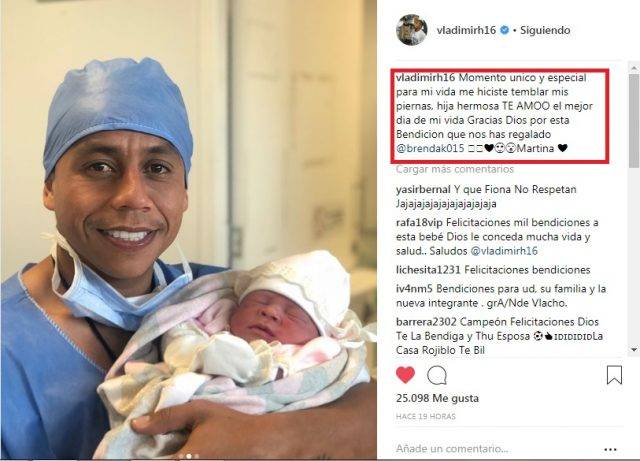The width and height of the screenshot is (640, 461).
Task: Click the vladimirh16 profile avatar
Action: coord(412,30)
